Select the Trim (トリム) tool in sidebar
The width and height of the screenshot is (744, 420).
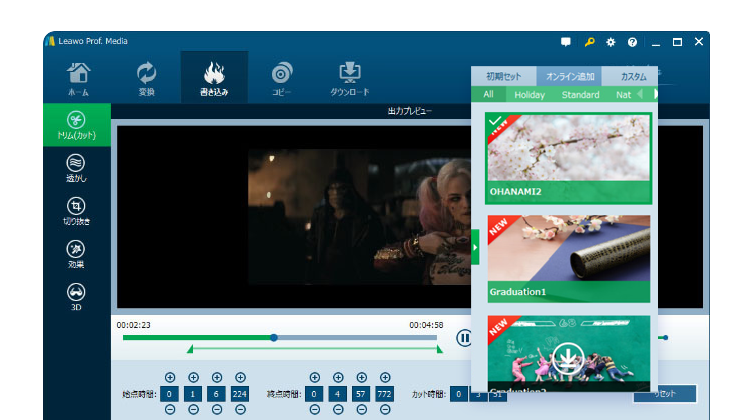(x=76, y=125)
